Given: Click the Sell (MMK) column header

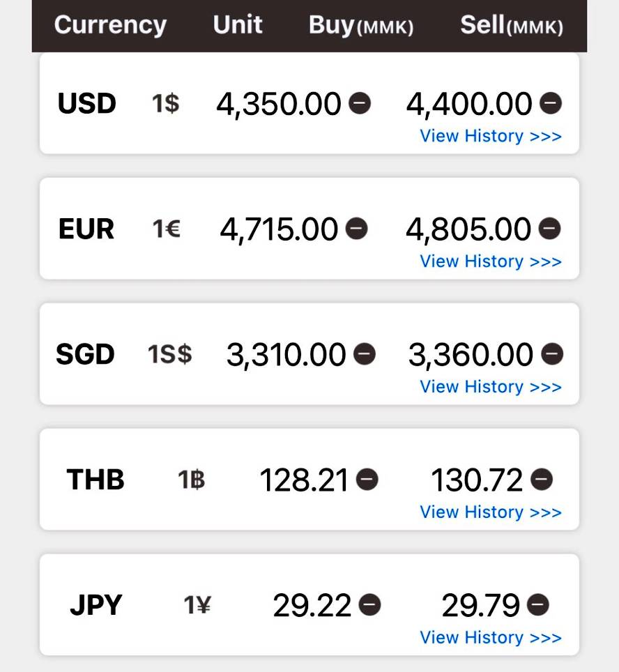Looking at the screenshot, I should point(511,26).
